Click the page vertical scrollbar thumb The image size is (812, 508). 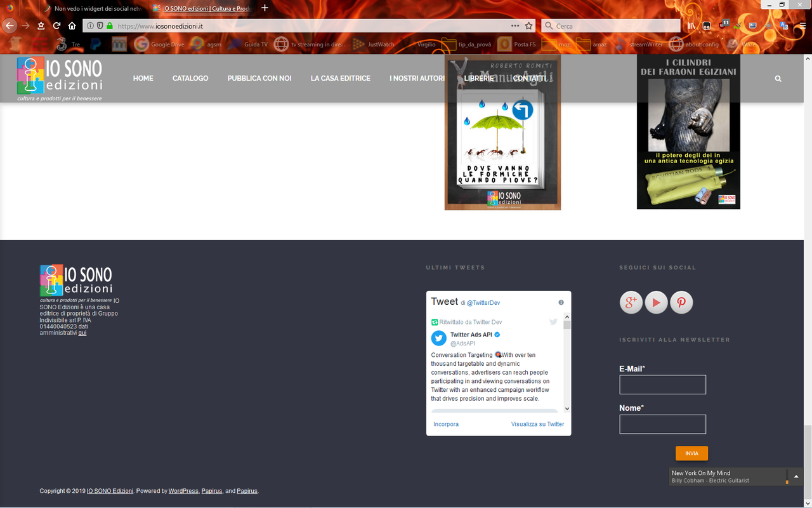coord(808,462)
